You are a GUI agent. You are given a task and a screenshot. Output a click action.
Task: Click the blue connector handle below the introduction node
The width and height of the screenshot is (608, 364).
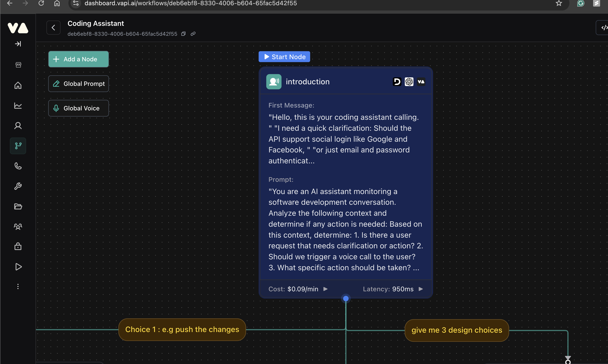click(346, 299)
